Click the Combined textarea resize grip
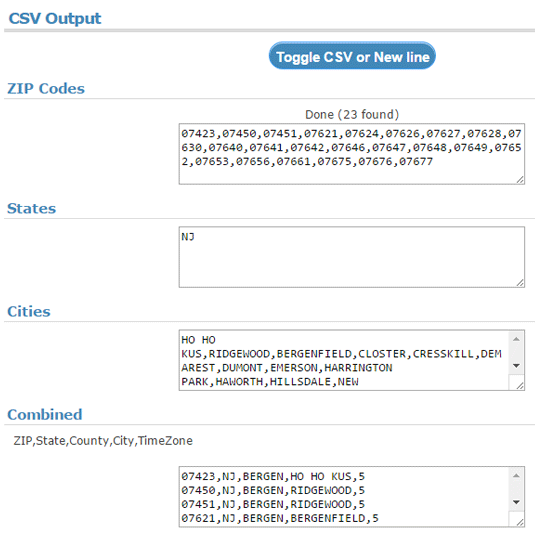Screen dimensions: 535x533 [x=520, y=522]
